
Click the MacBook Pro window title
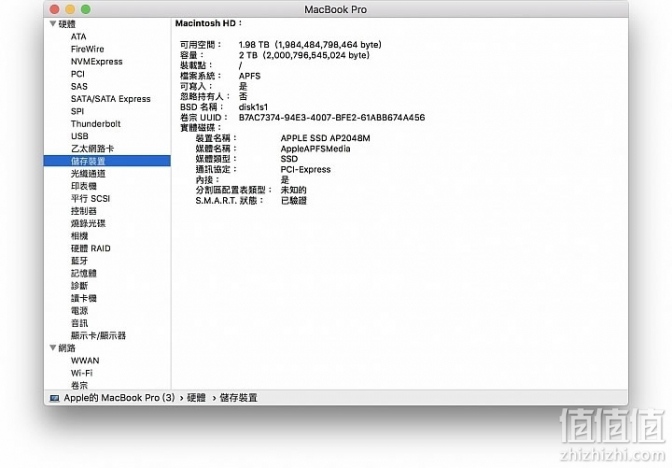coord(336,9)
